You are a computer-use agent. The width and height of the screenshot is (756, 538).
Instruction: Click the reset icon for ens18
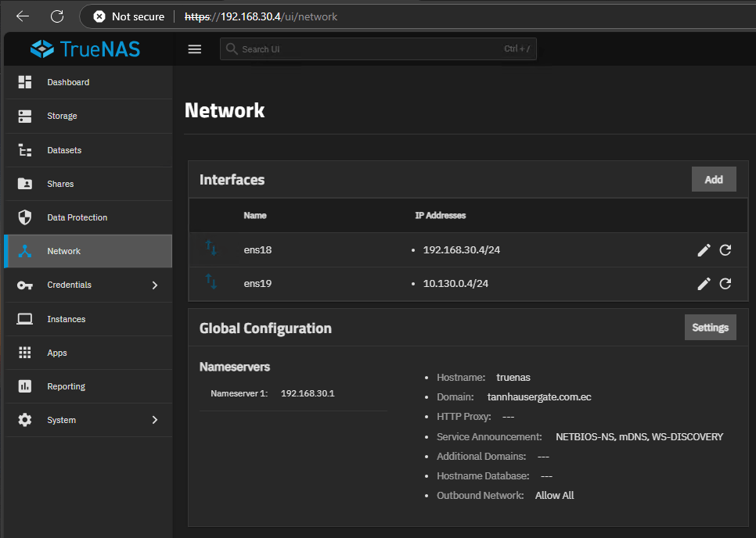pos(725,250)
